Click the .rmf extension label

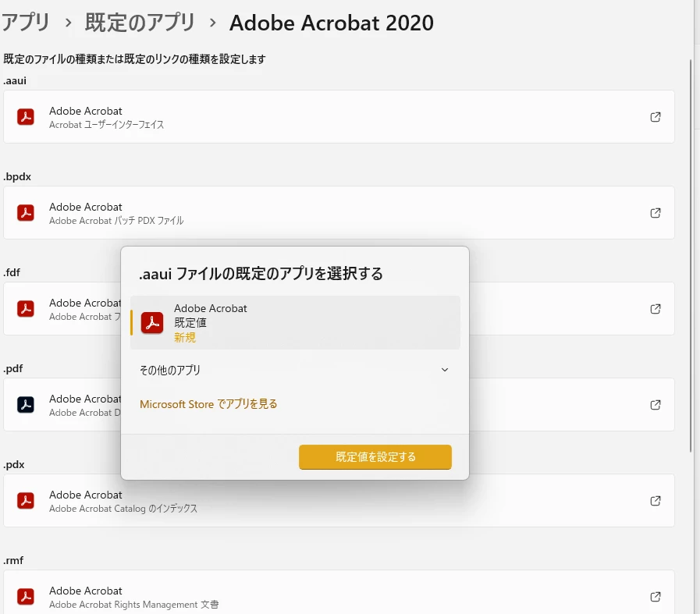13,560
